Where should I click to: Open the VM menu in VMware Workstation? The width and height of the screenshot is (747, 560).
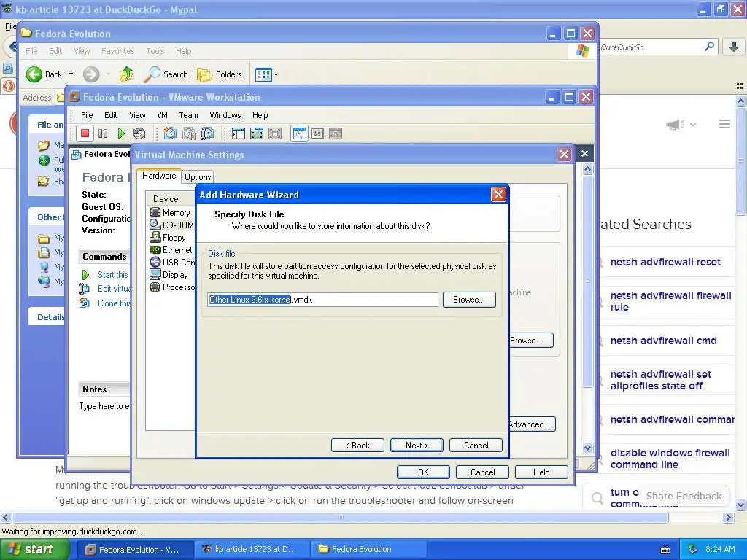(x=162, y=115)
